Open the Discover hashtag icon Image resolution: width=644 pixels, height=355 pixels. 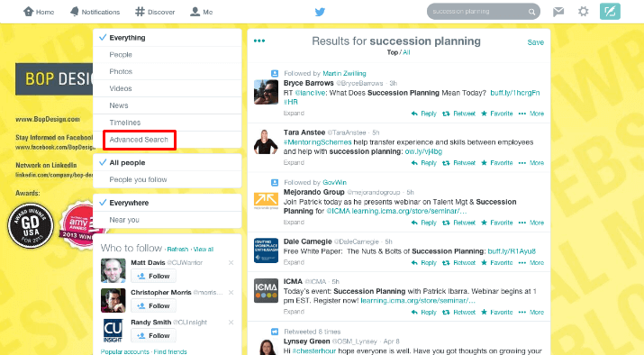pos(140,12)
